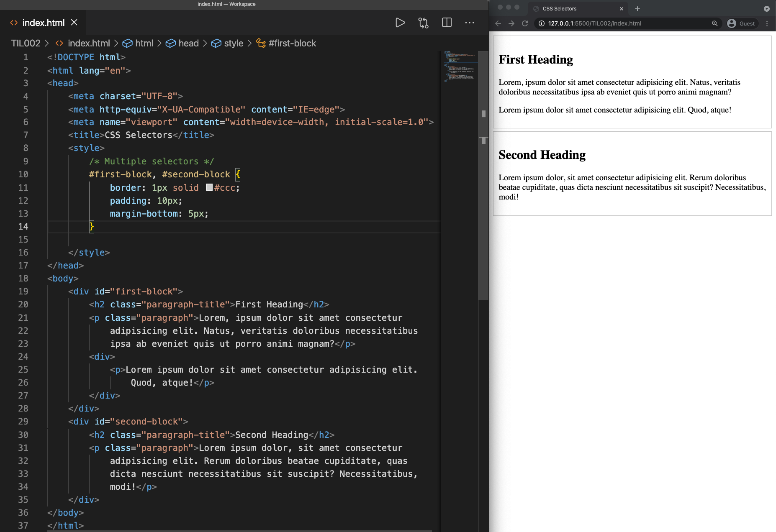Click the 'Multiple selectors' comment on line 9
The height and width of the screenshot is (532, 776).
[152, 161]
